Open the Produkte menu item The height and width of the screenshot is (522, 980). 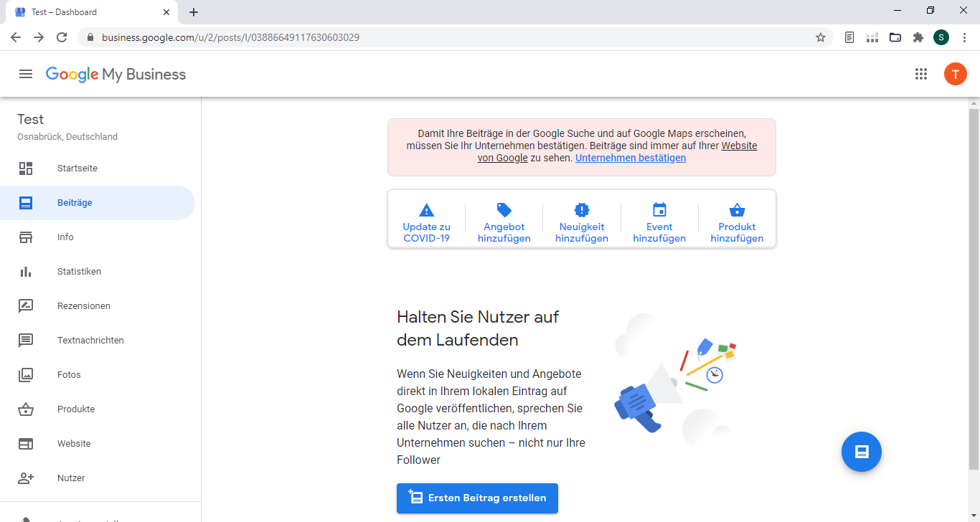[98, 409]
